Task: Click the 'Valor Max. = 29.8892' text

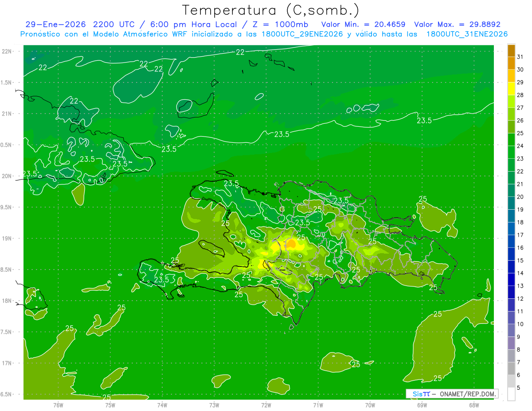Action: [x=457, y=24]
